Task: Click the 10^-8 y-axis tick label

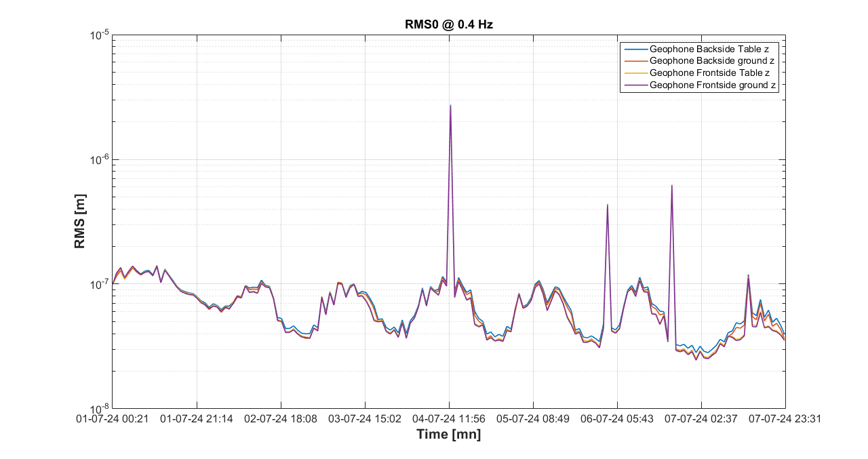Action: (98, 408)
